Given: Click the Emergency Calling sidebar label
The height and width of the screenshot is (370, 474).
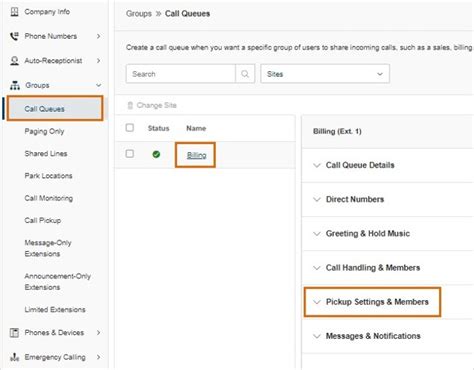Looking at the screenshot, I should click(55, 357).
